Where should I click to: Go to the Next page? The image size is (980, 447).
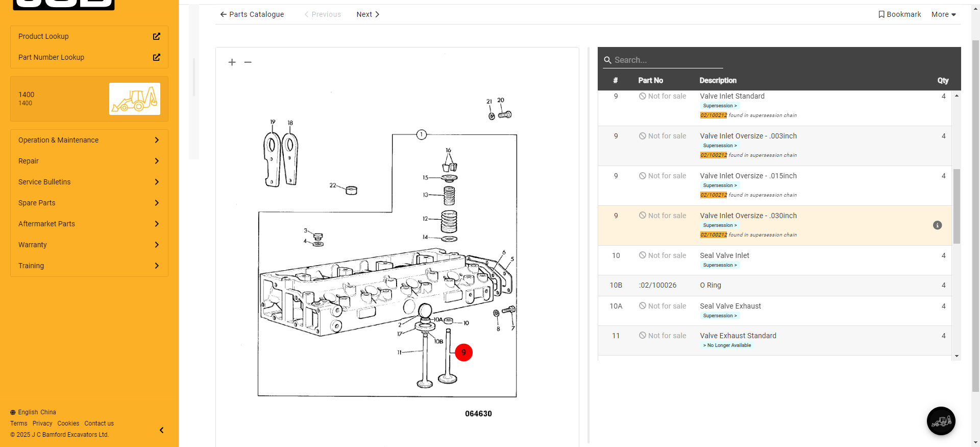coord(367,14)
